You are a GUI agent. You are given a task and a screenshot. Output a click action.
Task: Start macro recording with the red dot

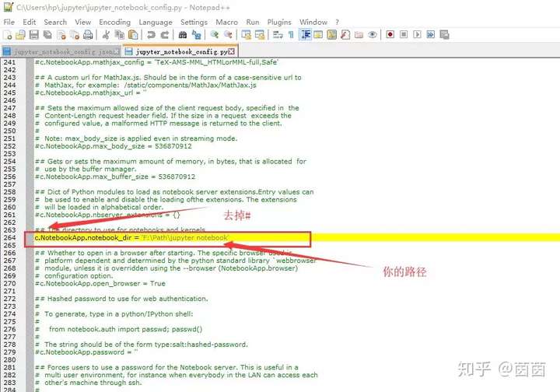[390, 35]
